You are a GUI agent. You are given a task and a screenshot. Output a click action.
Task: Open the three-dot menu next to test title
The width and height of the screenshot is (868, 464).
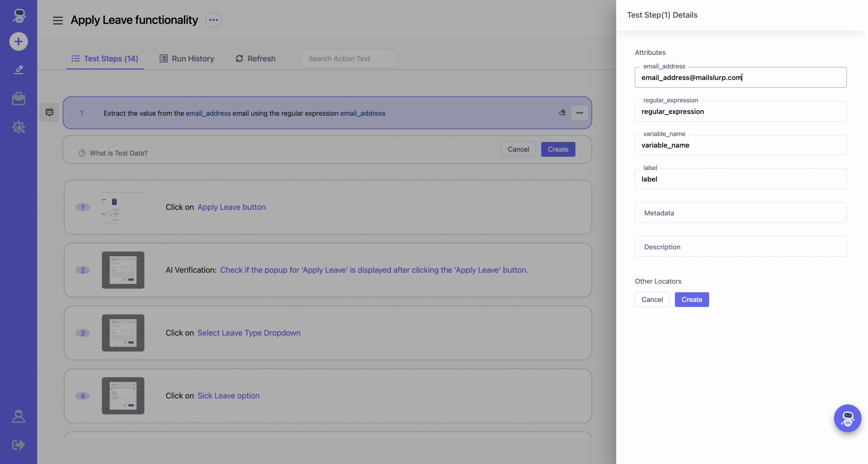click(213, 20)
